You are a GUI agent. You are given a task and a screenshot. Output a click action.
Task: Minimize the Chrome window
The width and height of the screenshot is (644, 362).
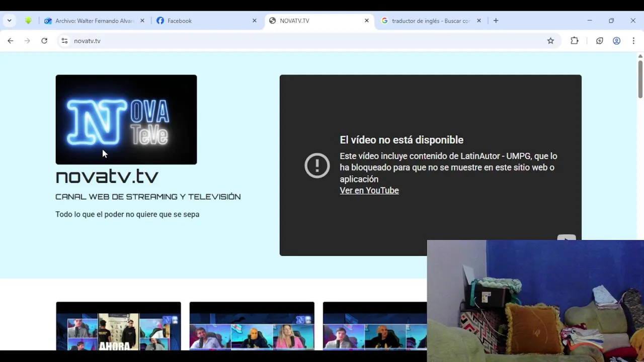click(590, 21)
